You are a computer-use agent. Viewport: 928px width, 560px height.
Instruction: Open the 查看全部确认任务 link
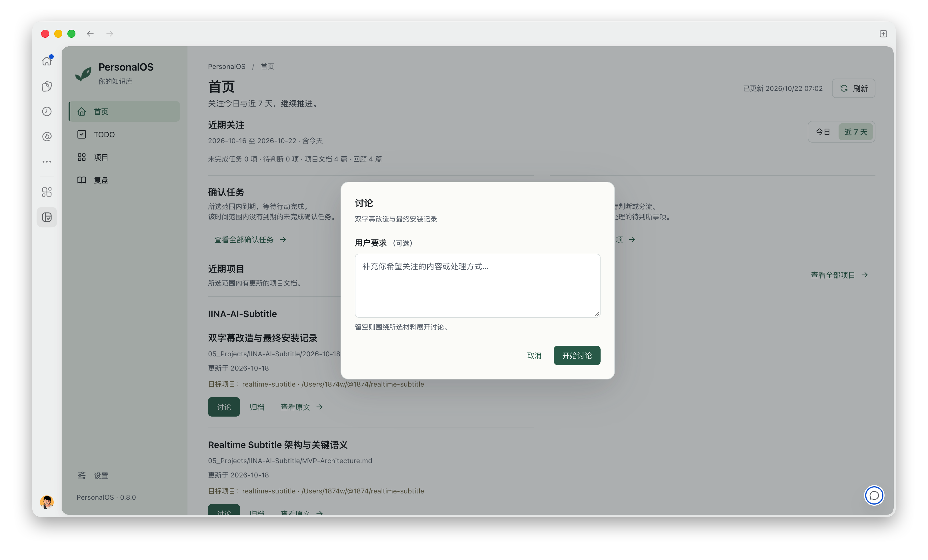point(250,239)
